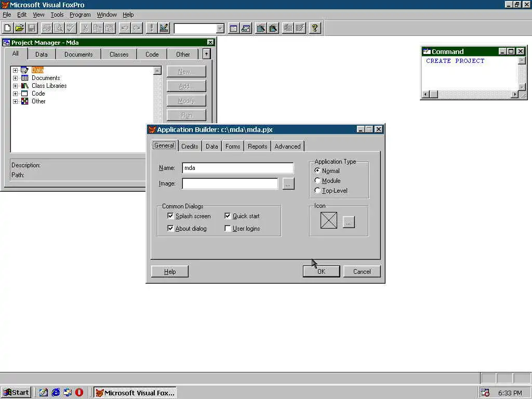Viewport: 532px width, 399px height.
Task: Expand the Class Libraries tree node
Action: 15,86
